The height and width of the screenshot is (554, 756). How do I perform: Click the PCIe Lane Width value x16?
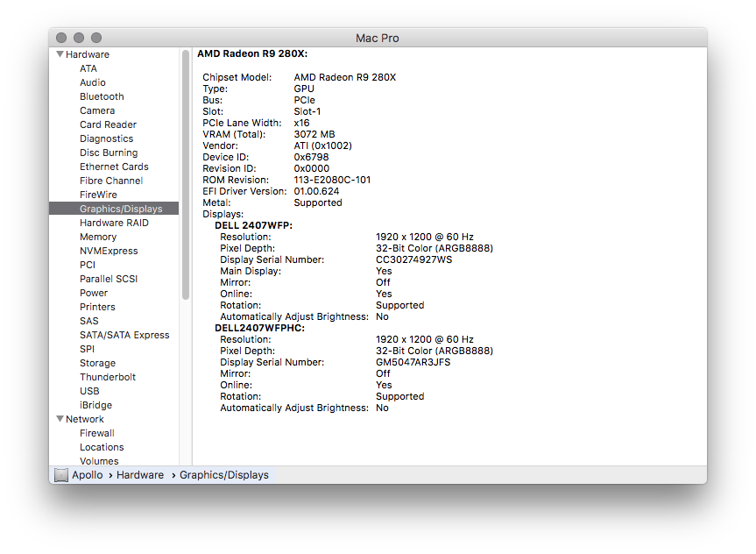point(302,123)
